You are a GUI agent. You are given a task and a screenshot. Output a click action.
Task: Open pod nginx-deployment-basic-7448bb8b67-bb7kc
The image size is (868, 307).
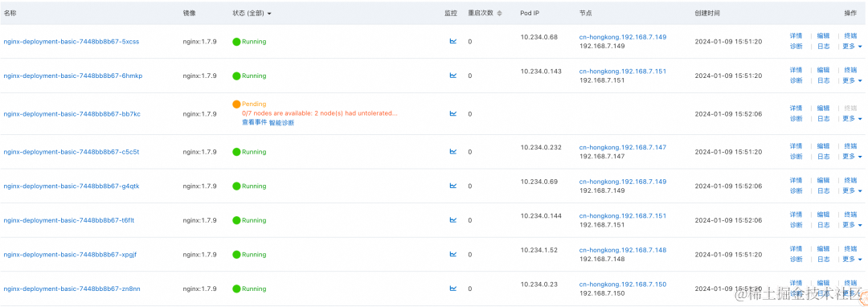72,114
